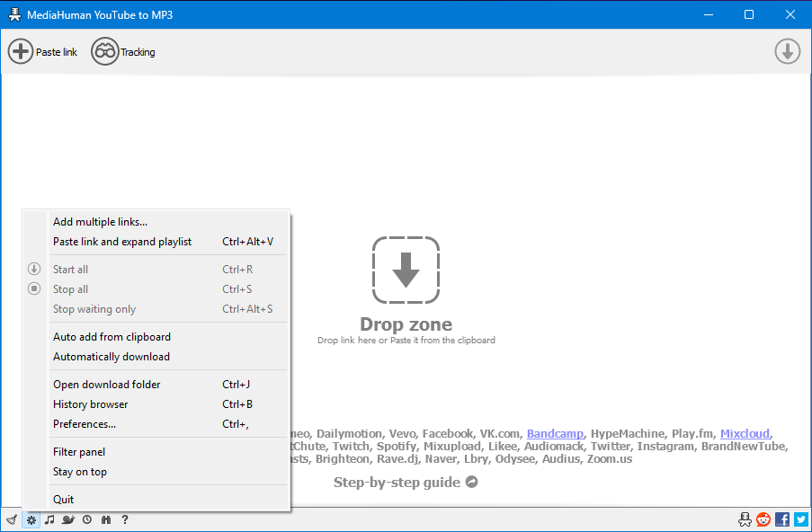This screenshot has height=532, width=812.
Task: Open the Facebook icon link
Action: [782, 519]
